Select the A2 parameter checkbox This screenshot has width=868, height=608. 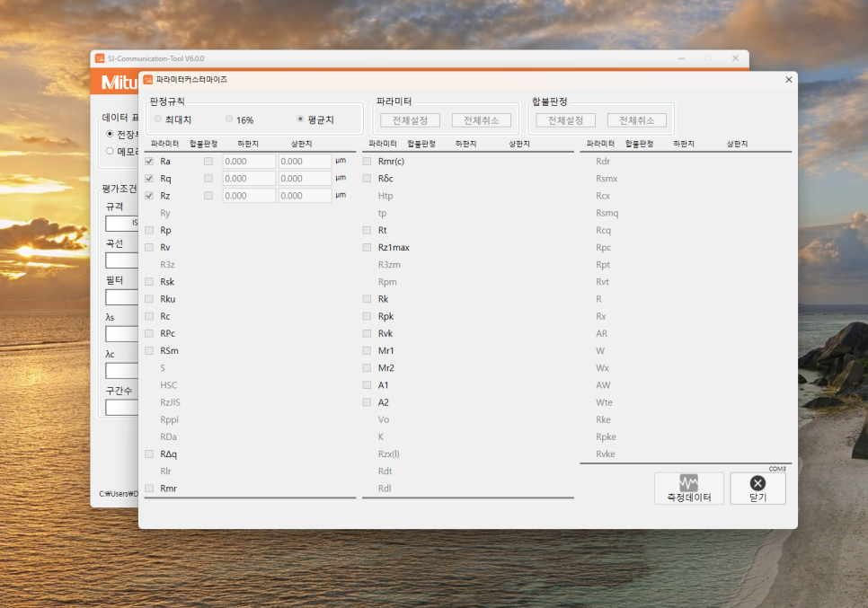(367, 402)
